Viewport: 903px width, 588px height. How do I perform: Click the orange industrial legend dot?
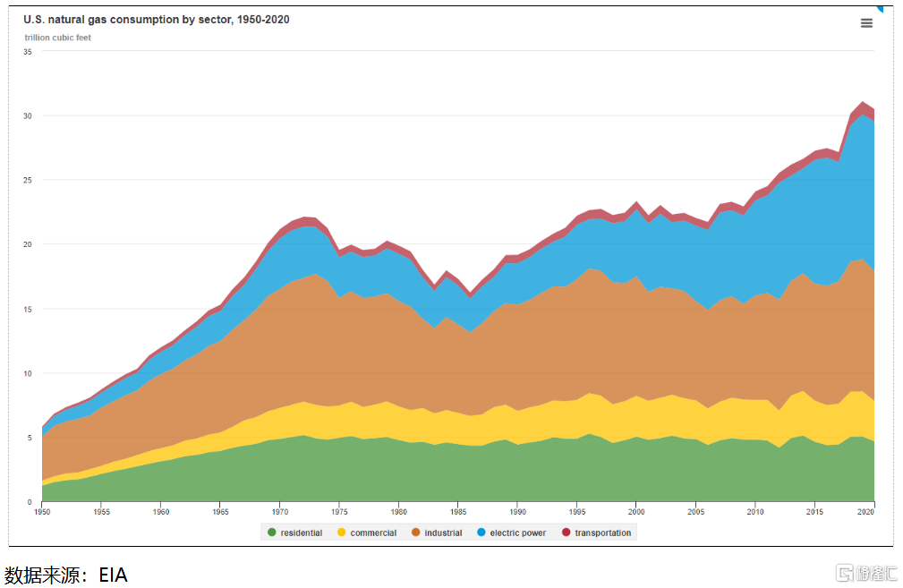pos(415,533)
